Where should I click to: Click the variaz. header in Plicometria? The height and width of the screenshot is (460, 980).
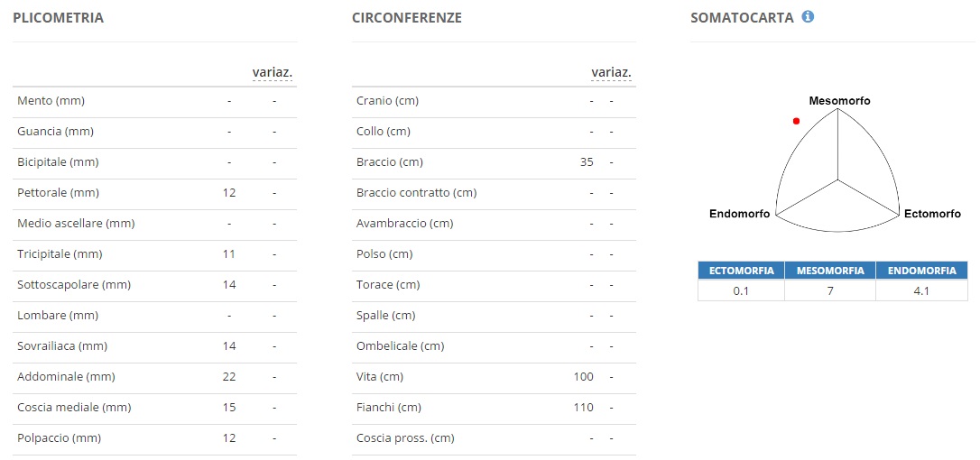[273, 72]
